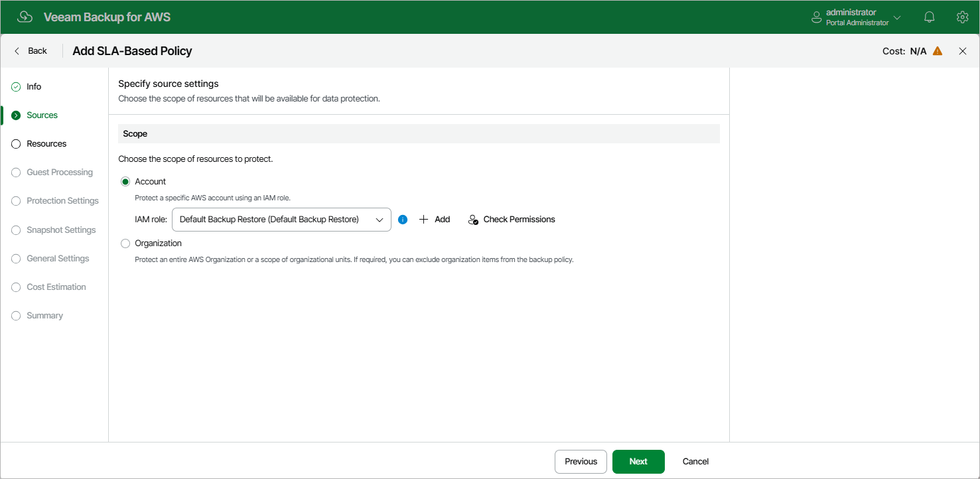Image resolution: width=980 pixels, height=479 pixels.
Task: Click the Veeam cloud logo icon
Action: pyautogui.click(x=25, y=17)
